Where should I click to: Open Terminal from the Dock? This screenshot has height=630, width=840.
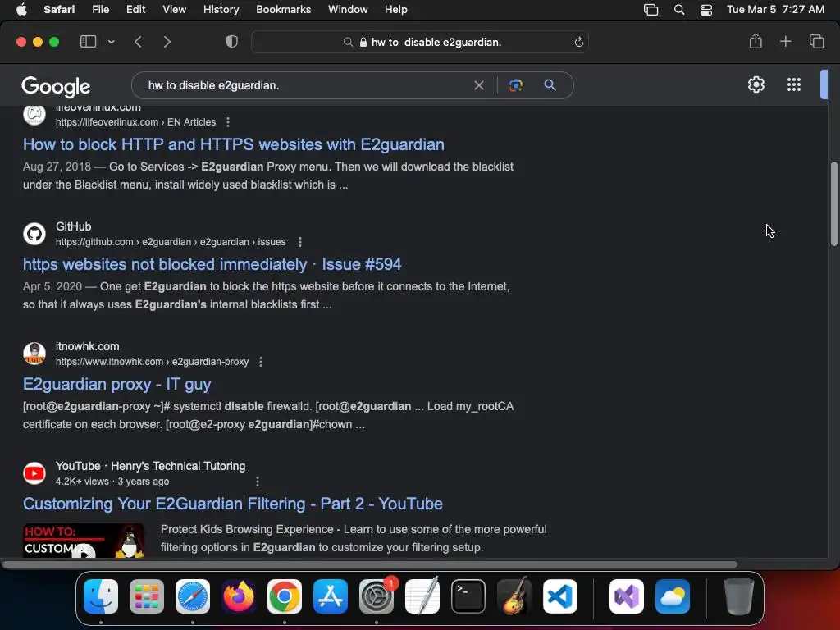pos(468,596)
